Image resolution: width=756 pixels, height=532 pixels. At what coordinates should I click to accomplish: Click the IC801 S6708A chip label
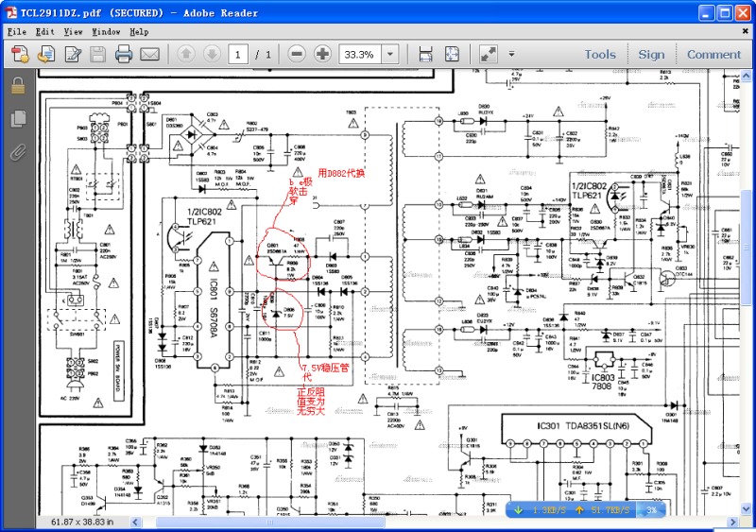coord(214,308)
